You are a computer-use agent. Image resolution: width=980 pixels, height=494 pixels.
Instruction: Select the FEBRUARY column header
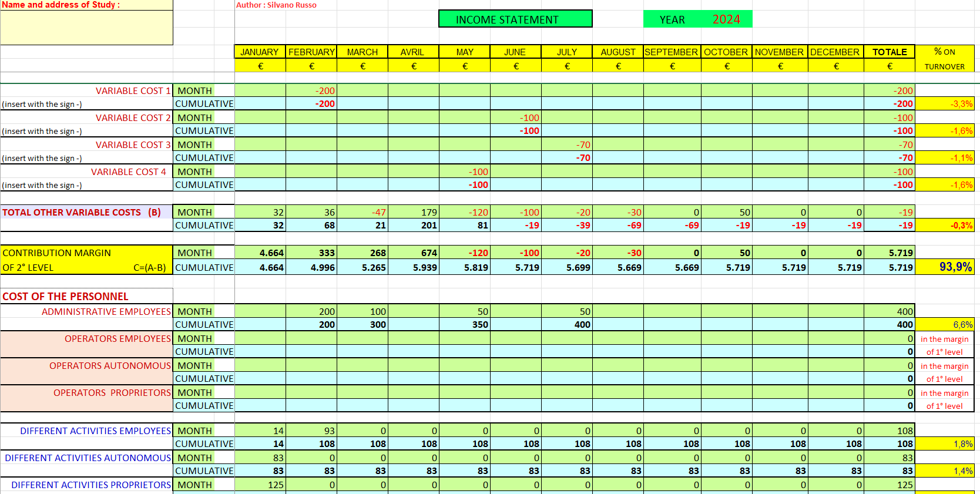tap(311, 52)
